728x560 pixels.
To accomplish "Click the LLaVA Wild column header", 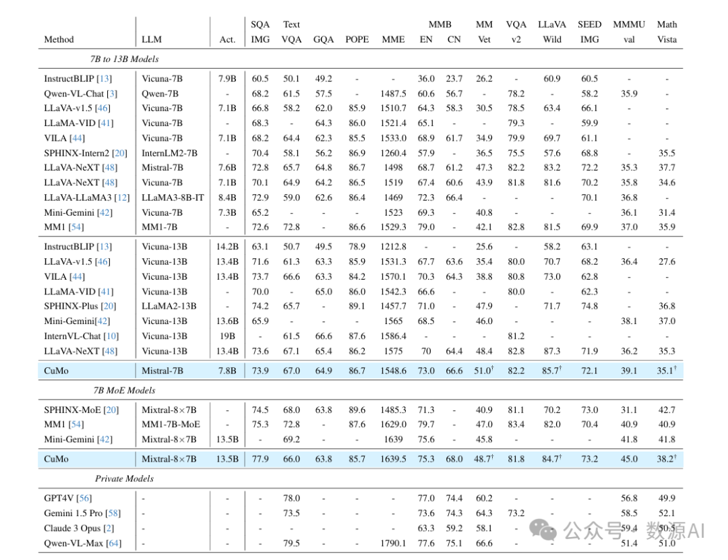I will (552, 32).
